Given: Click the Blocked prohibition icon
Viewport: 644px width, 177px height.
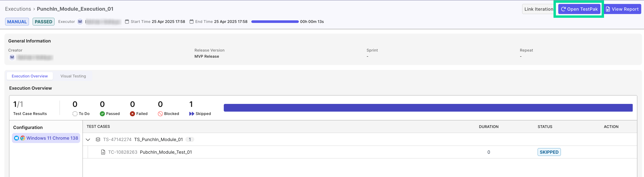Looking at the screenshot, I should [x=160, y=114].
